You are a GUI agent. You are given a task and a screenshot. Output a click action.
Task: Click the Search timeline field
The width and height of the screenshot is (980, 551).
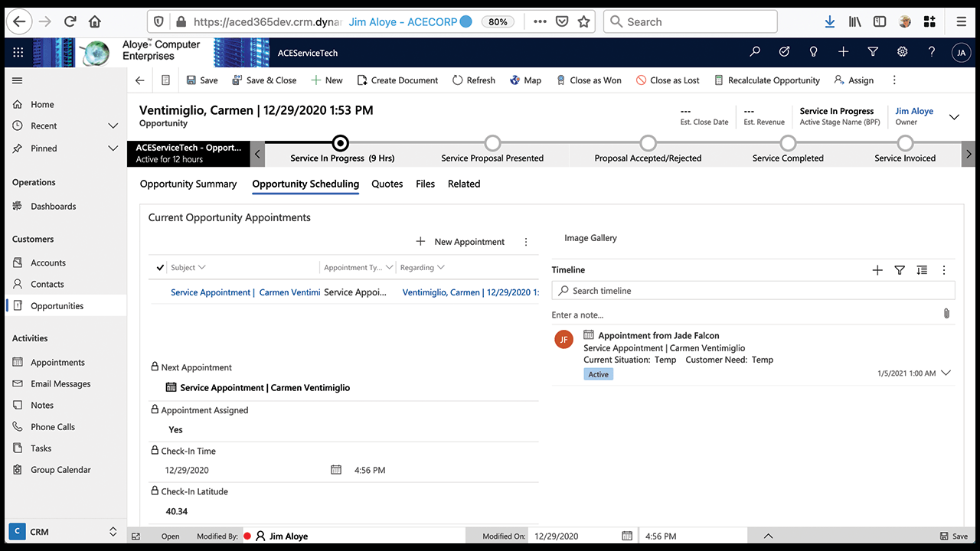tap(753, 291)
